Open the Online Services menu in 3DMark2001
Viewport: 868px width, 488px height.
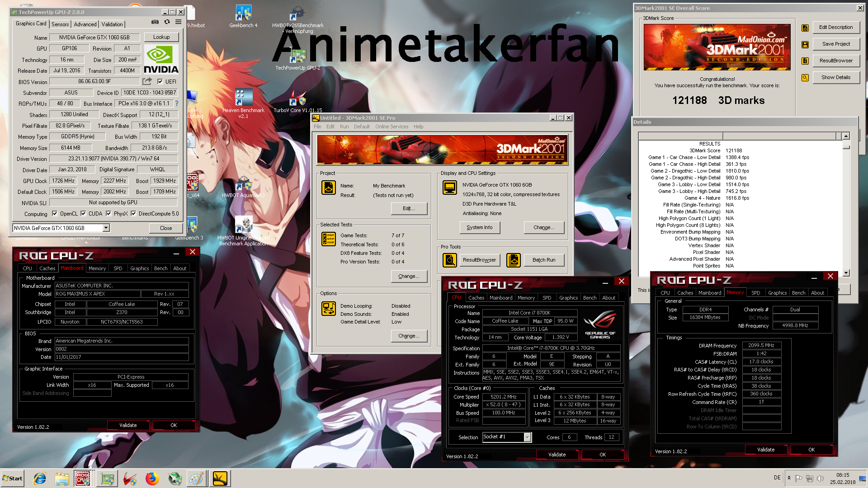(392, 127)
